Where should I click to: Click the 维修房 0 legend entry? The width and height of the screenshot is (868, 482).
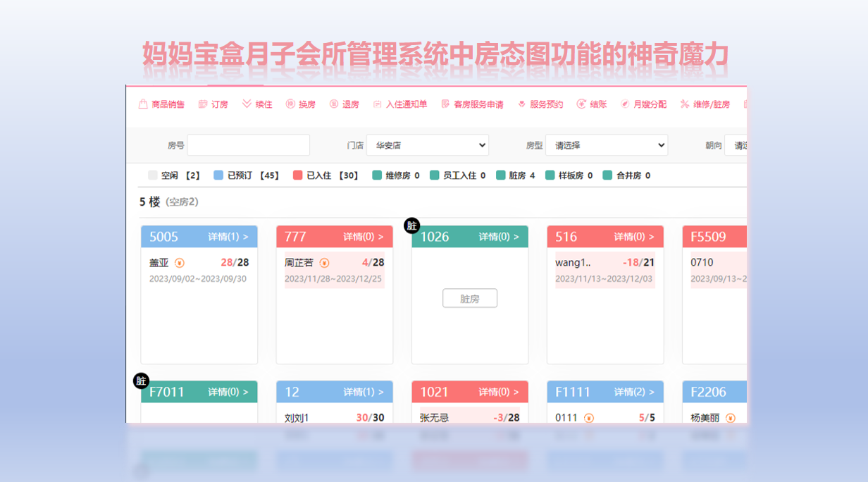pos(396,175)
